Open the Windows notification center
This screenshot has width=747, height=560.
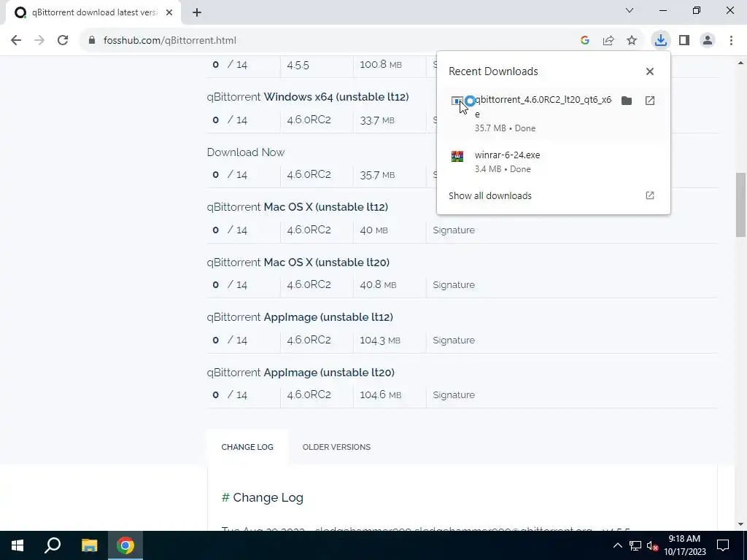click(723, 545)
